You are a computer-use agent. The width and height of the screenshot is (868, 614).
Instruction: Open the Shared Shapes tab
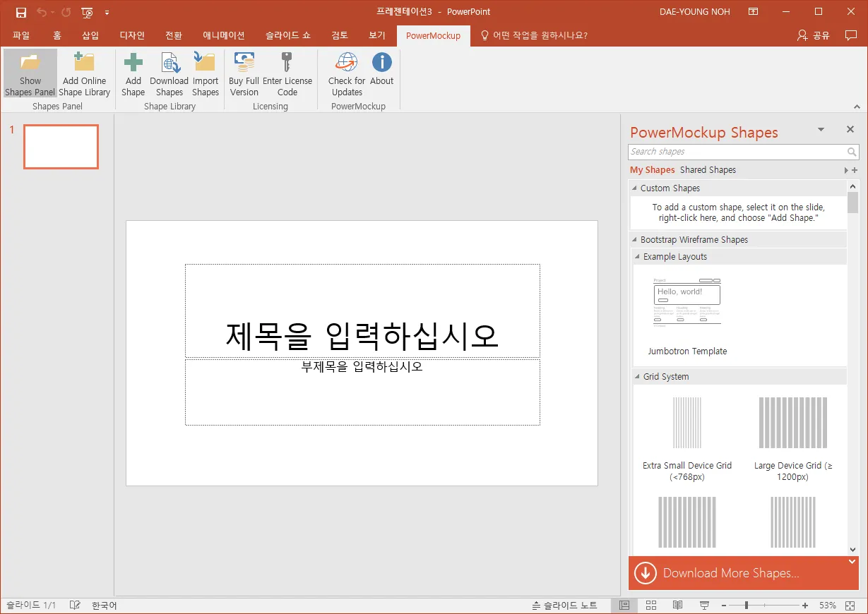[708, 170]
